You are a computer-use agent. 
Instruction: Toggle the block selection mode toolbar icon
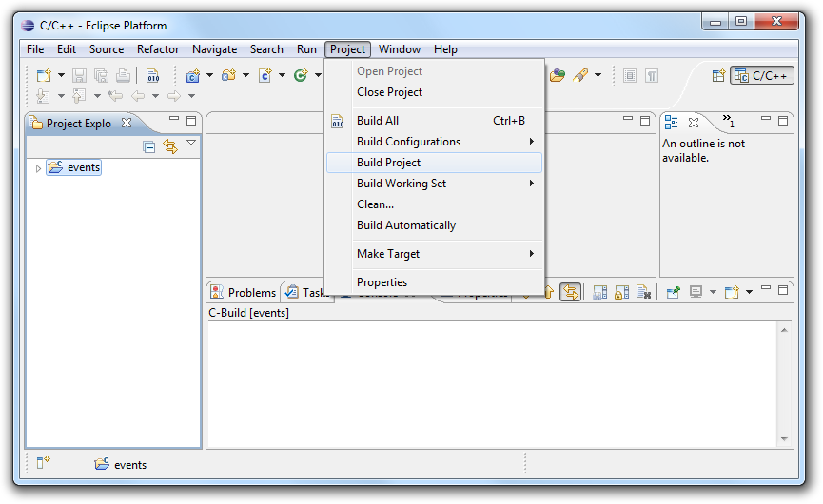click(630, 75)
